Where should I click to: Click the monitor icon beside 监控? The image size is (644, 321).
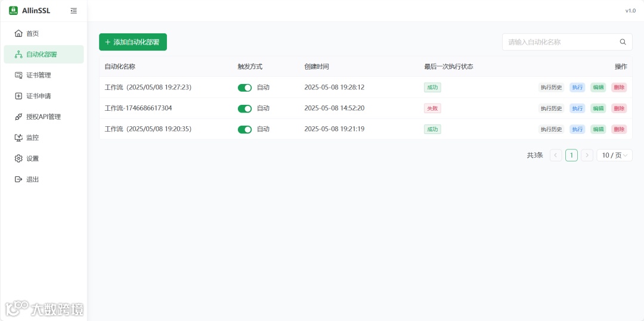click(18, 138)
